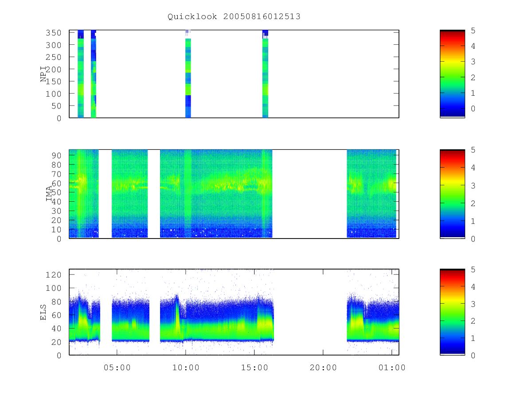Viewport: 532px width, 399px height.
Task: Select the NPI axis label
Action: pos(43,74)
